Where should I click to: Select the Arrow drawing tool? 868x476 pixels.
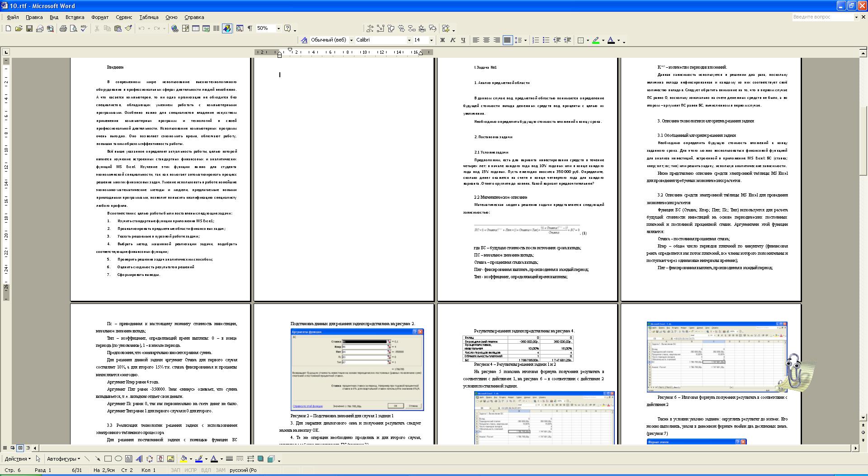click(x=98, y=459)
